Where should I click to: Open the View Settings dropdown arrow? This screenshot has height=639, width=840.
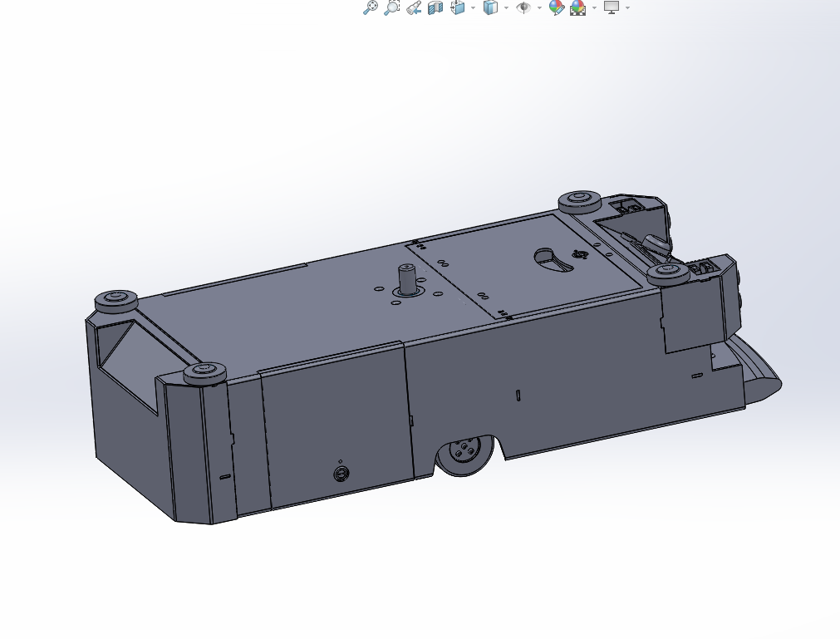(628, 7)
